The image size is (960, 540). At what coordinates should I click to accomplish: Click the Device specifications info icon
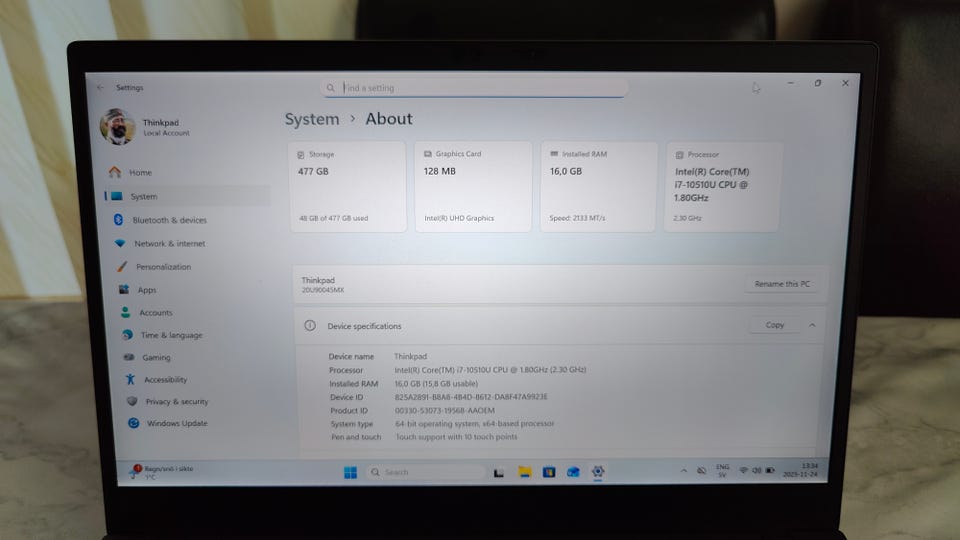point(310,326)
